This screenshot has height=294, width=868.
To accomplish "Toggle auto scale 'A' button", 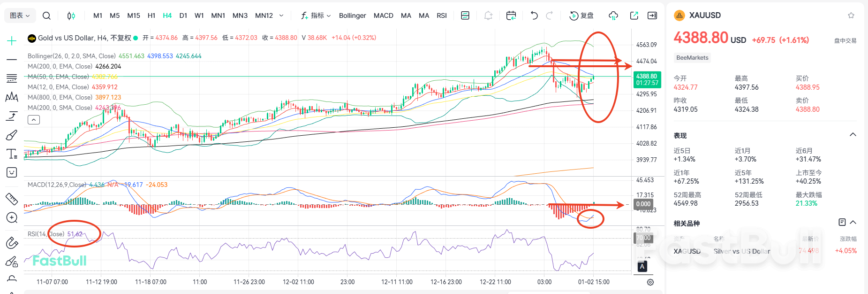I will (642, 266).
